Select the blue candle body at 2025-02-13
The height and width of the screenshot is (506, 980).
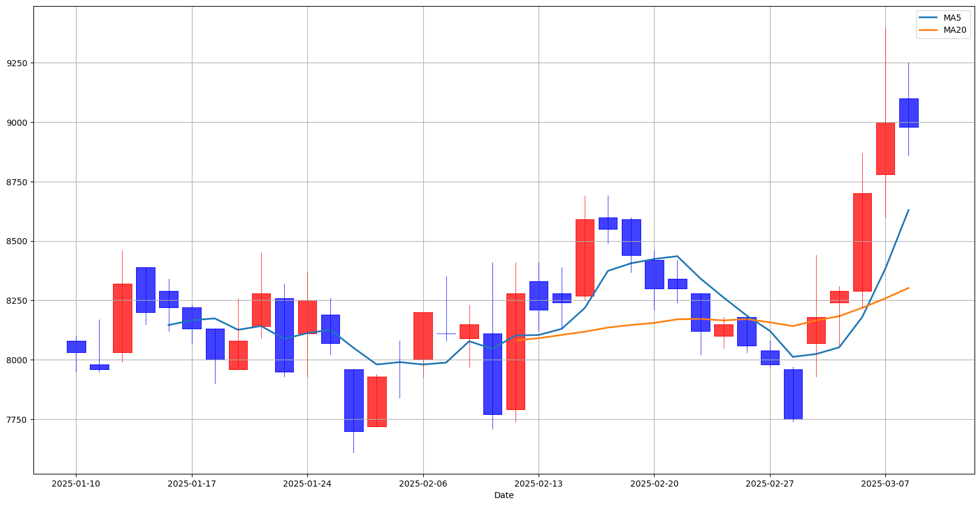pos(539,295)
